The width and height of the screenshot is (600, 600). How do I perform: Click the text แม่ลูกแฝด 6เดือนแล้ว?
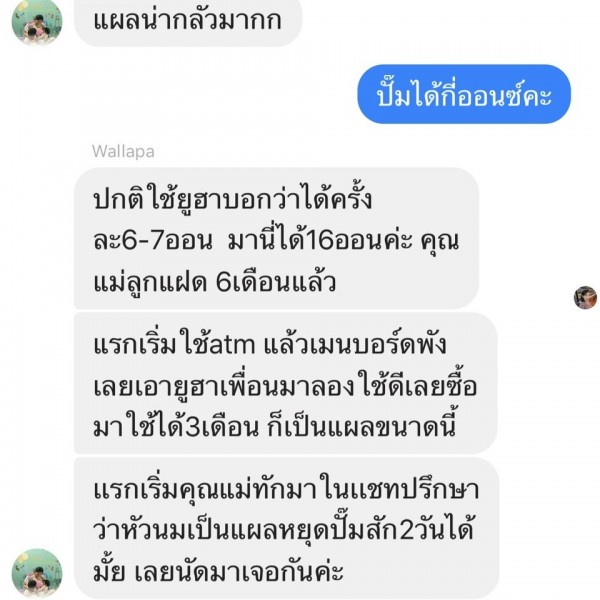pyautogui.click(x=215, y=283)
